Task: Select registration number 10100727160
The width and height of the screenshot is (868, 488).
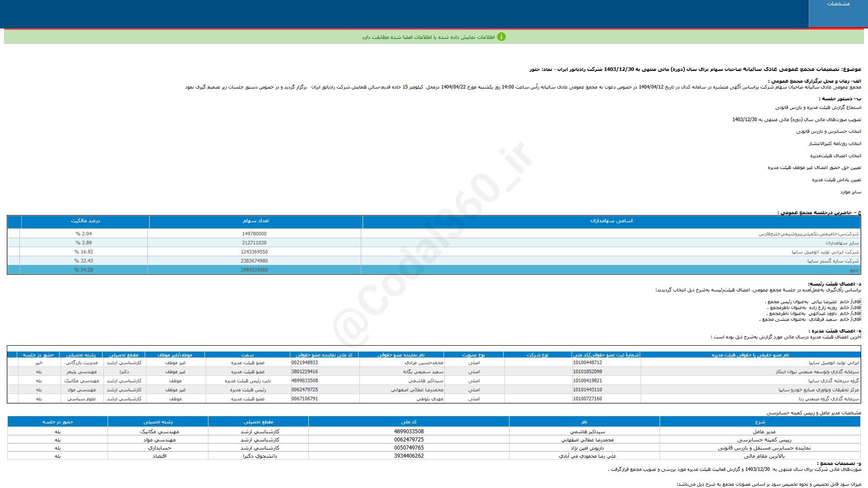Action: pyautogui.click(x=587, y=399)
